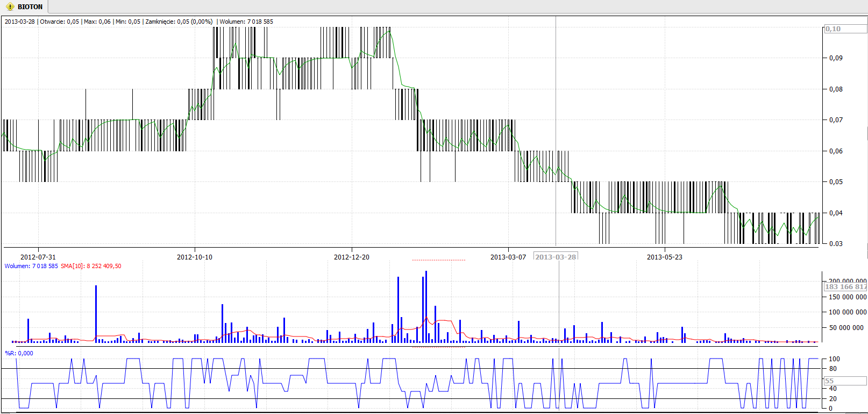Click the 0,10 price crosshair value box

845,29
